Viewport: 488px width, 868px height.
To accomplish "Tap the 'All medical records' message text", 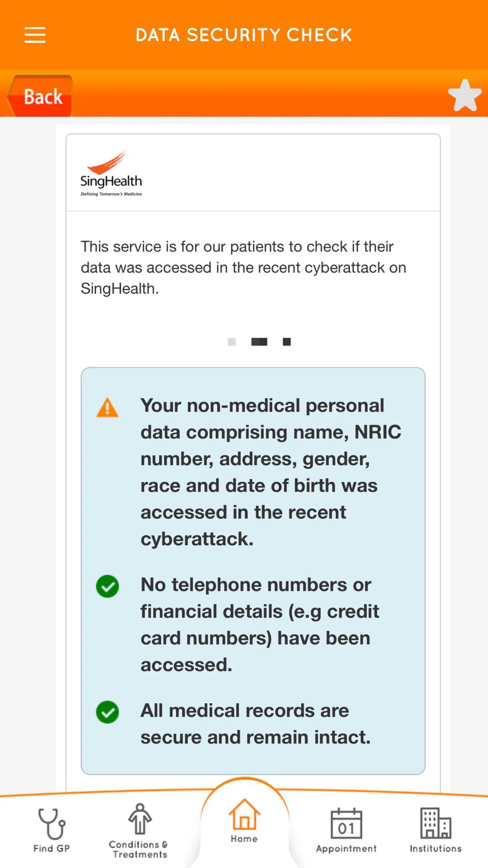I will pyautogui.click(x=255, y=724).
